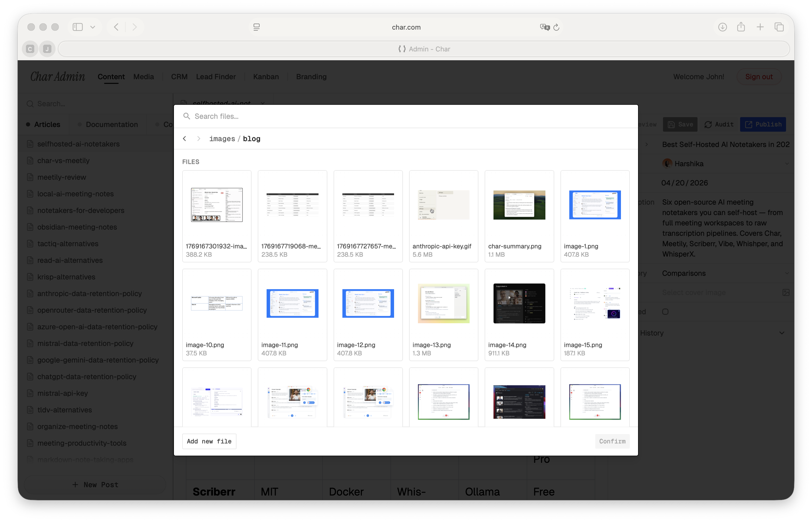Select the 1769167727657-me file thumbnail
Screen dimensions: 812x522
point(368,216)
